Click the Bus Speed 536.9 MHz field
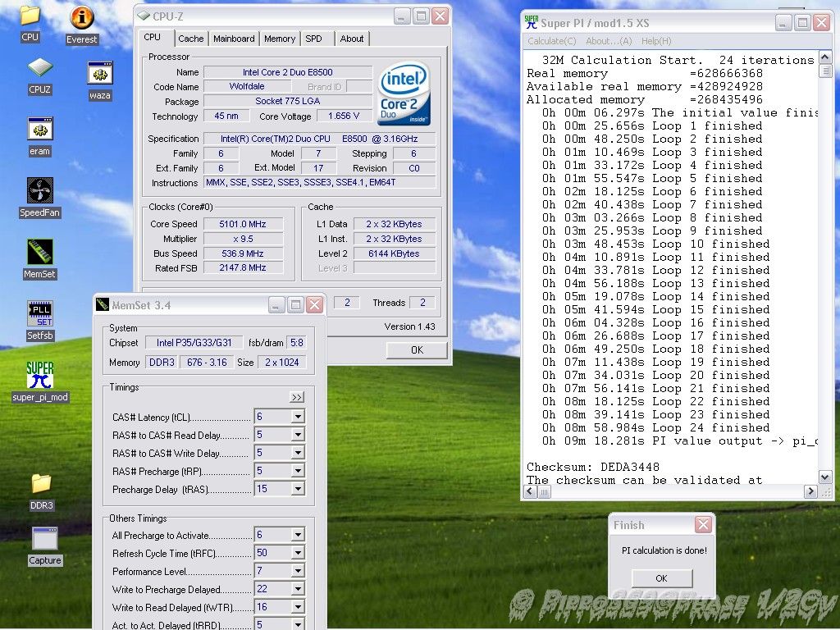 [x=243, y=253]
